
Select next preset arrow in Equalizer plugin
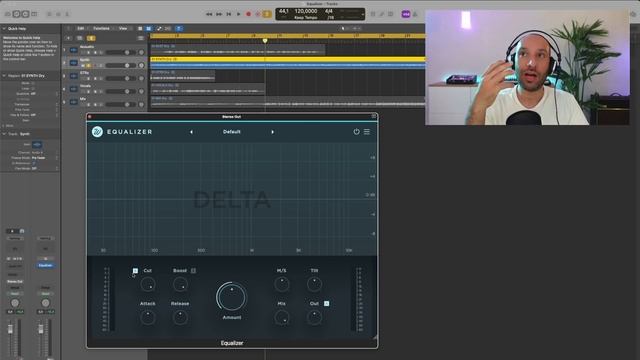coord(273,132)
